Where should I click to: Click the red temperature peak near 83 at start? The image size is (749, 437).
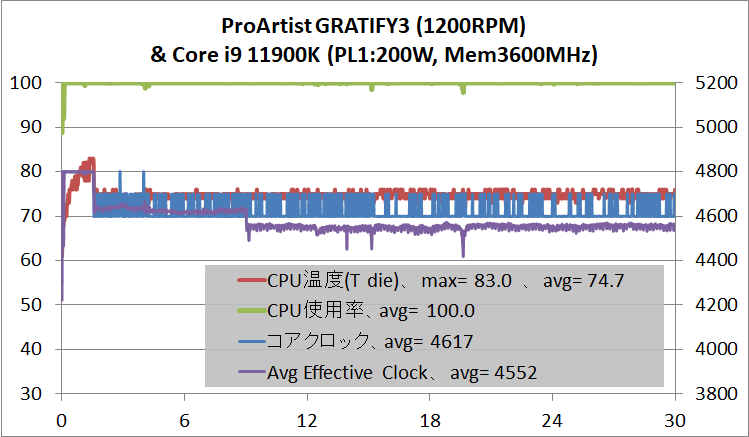coord(90,159)
